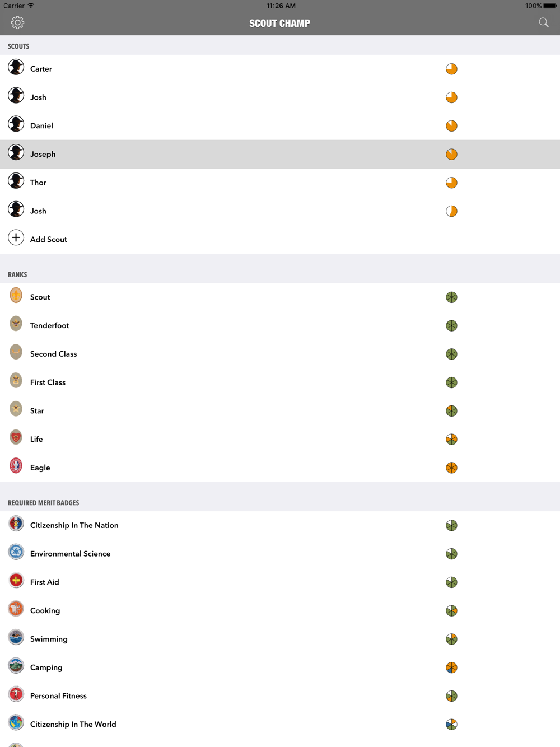
Task: Click Carter's scout avatar icon
Action: pos(16,67)
